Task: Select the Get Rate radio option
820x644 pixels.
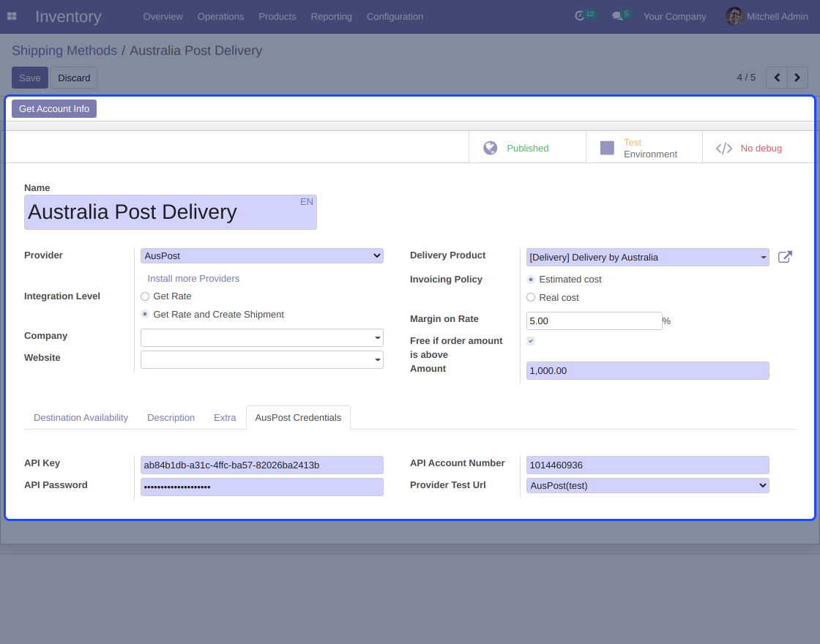Action: click(145, 296)
